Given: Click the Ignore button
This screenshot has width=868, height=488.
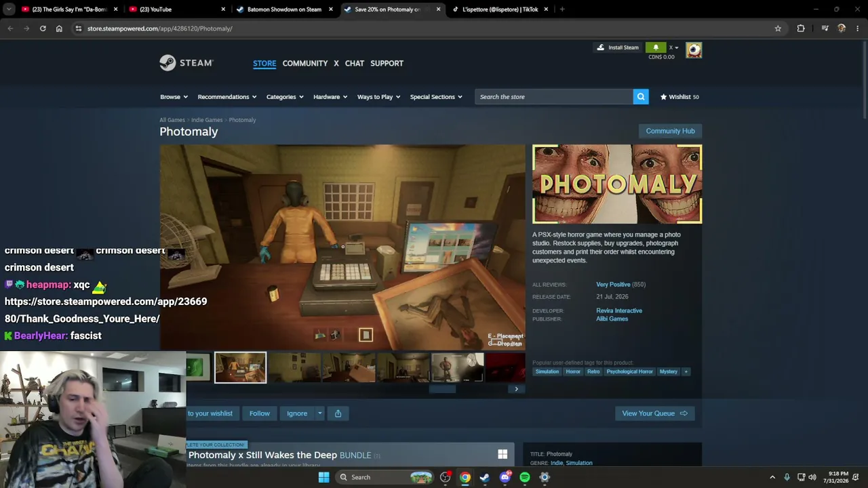Looking at the screenshot, I should coord(297,413).
